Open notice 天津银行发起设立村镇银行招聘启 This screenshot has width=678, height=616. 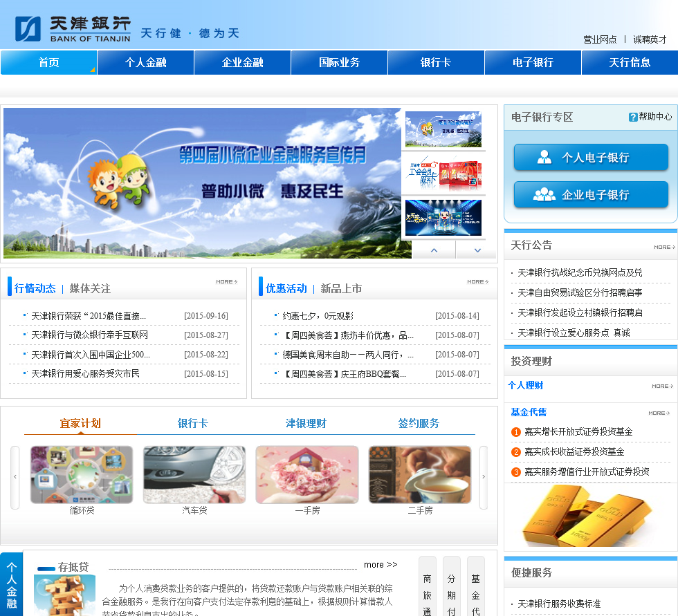[x=580, y=312]
